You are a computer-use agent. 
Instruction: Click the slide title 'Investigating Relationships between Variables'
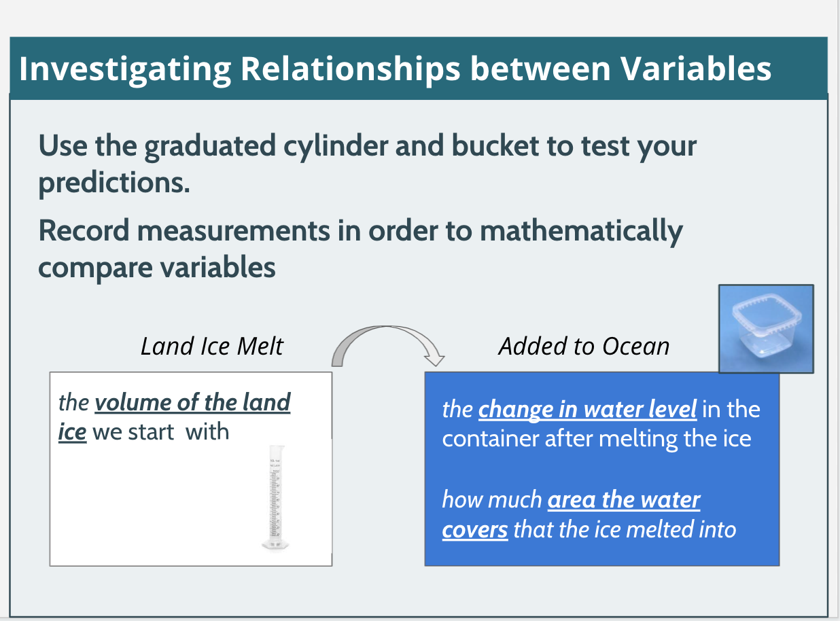click(395, 69)
